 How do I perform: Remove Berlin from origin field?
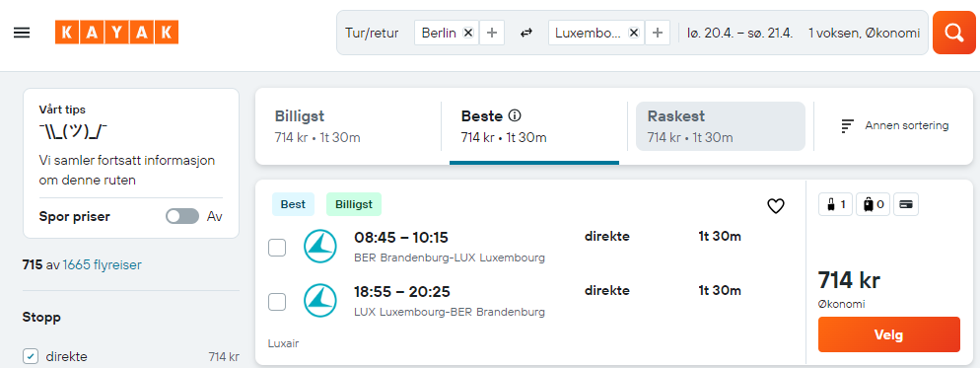click(x=468, y=33)
